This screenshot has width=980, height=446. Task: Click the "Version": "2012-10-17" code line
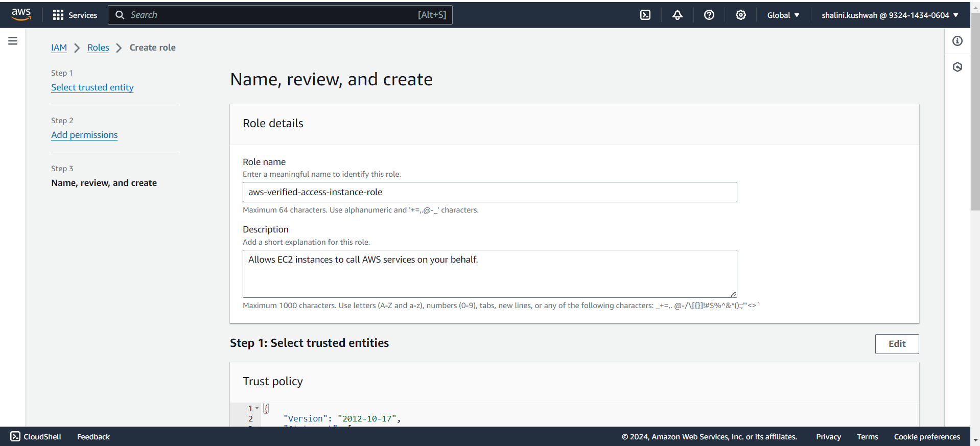click(342, 418)
